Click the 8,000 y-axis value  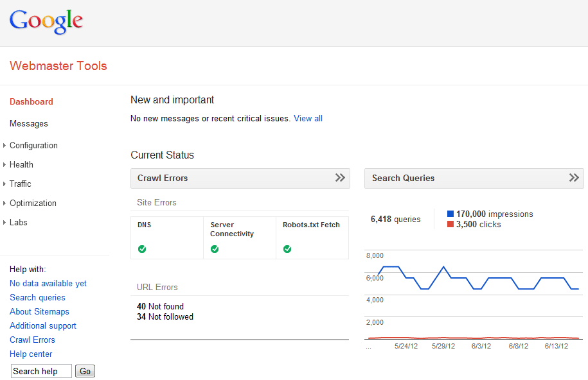point(375,255)
